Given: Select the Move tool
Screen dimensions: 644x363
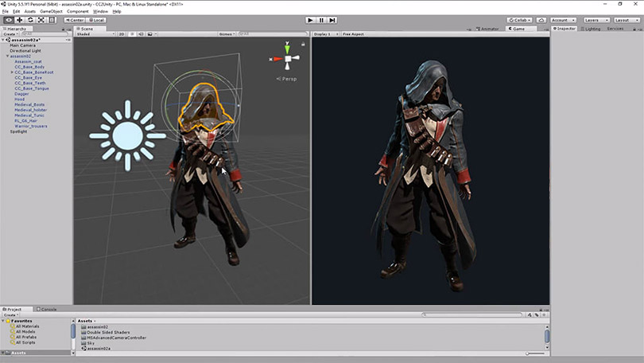Looking at the screenshot, I should coord(19,20).
